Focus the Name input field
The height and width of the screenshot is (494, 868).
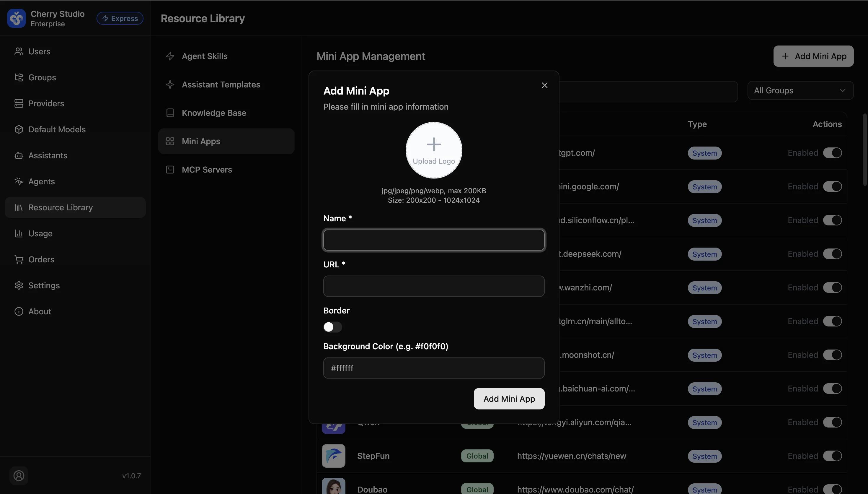pyautogui.click(x=434, y=240)
